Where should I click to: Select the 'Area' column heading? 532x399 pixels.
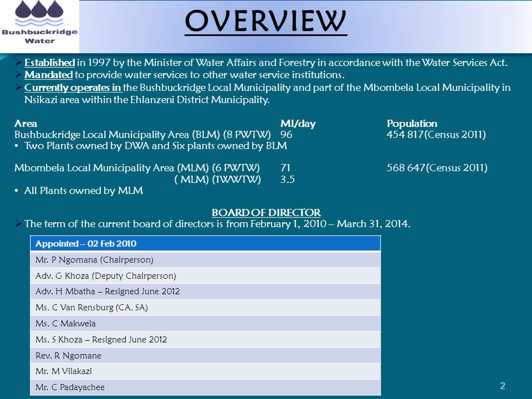coord(26,124)
